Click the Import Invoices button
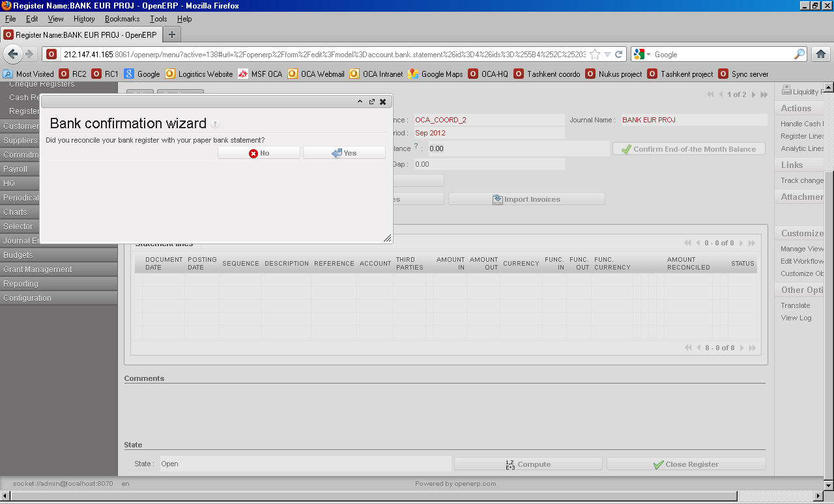 point(526,199)
